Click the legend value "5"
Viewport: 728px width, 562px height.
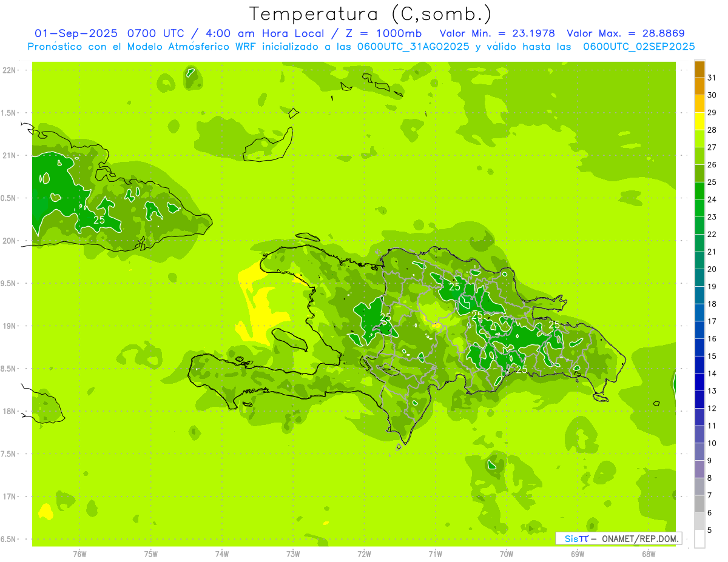click(x=710, y=530)
